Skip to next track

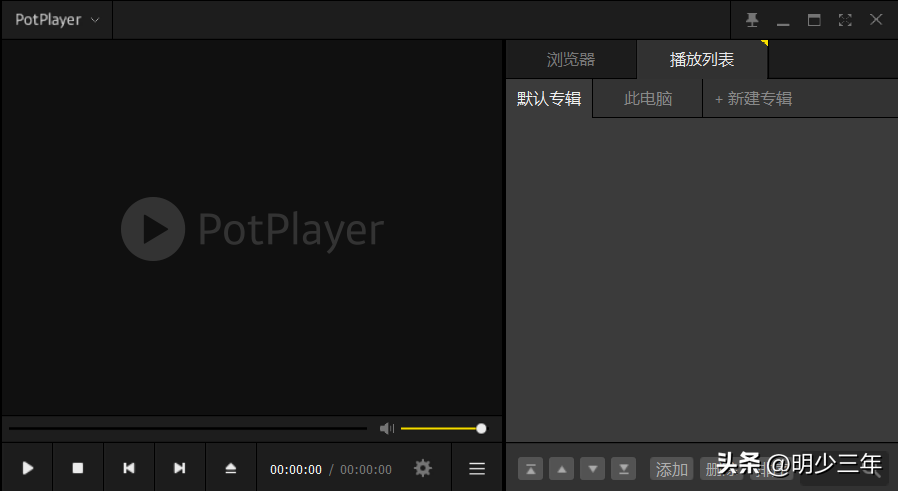[x=180, y=468]
